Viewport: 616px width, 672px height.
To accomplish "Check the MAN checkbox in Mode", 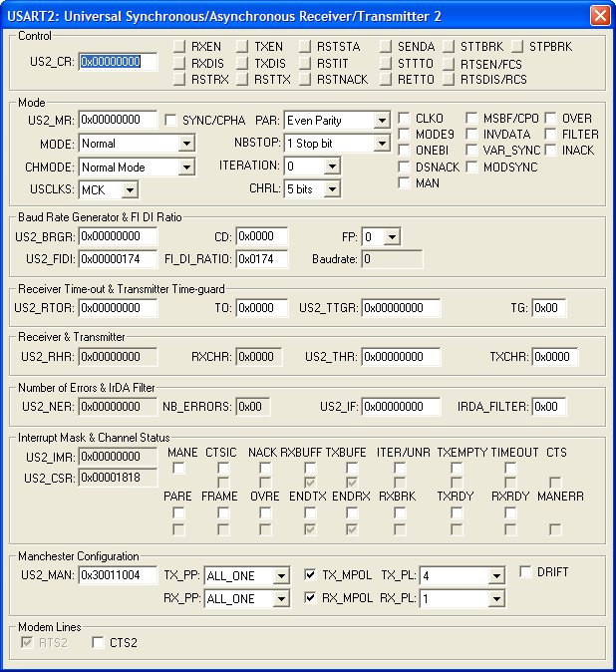I will [x=404, y=183].
